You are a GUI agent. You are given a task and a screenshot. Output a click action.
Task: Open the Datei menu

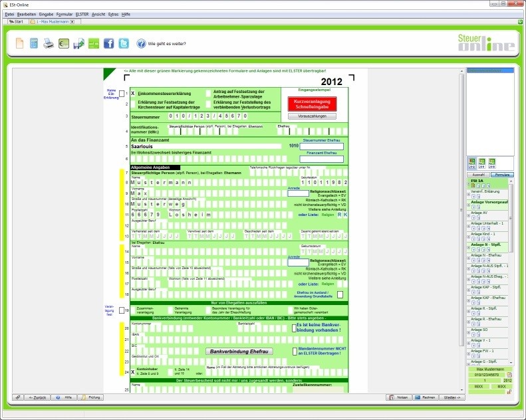9,15
